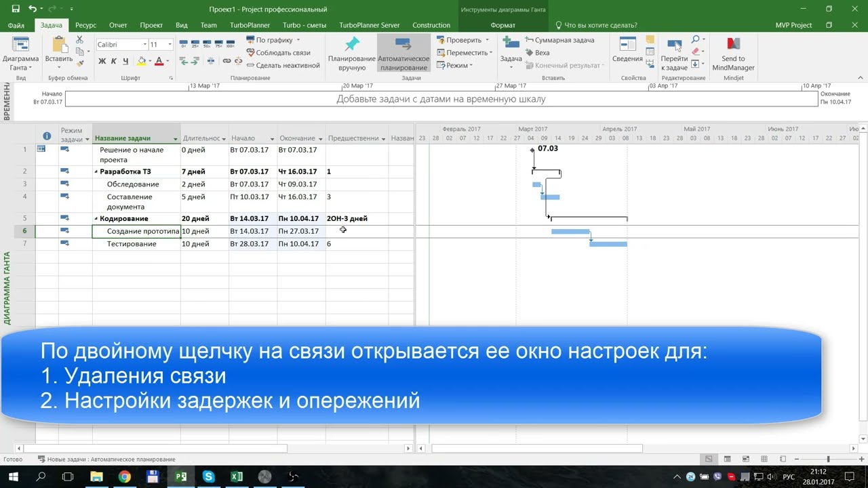Switch to Task Usage view in status bar
868x488 pixels.
click(727, 460)
